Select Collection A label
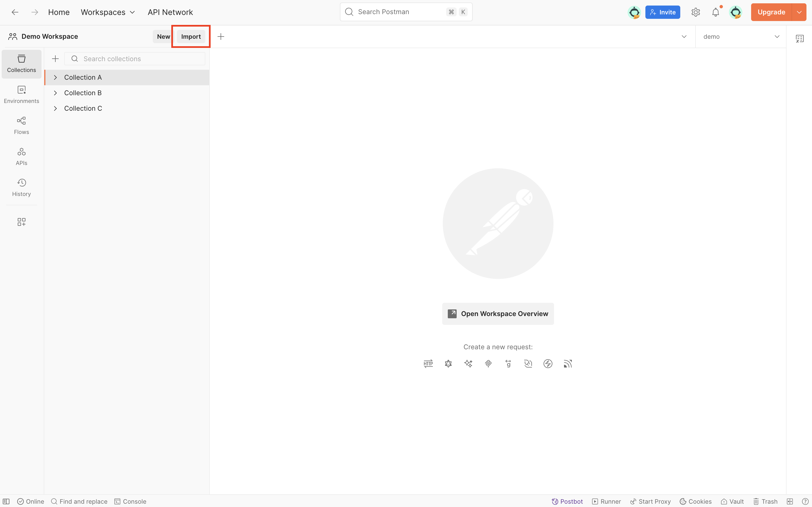 [83, 77]
